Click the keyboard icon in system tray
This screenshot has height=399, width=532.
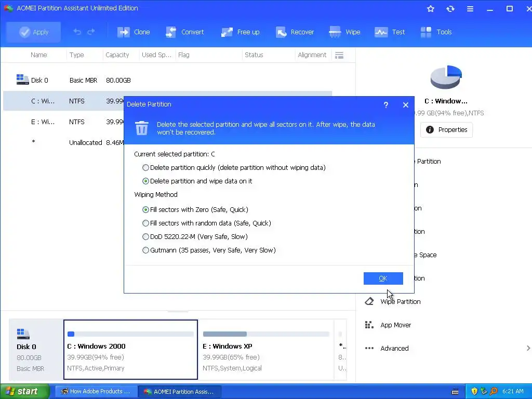(455, 392)
